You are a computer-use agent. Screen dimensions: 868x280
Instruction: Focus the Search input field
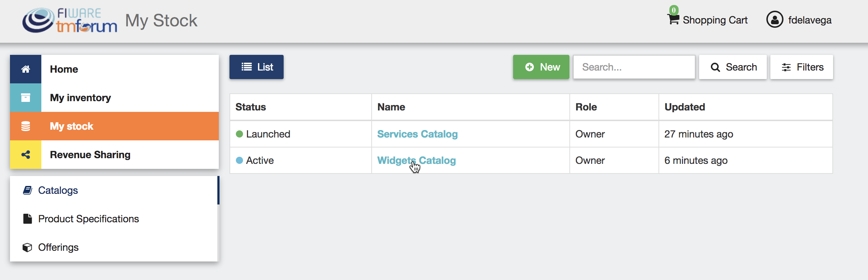(634, 67)
